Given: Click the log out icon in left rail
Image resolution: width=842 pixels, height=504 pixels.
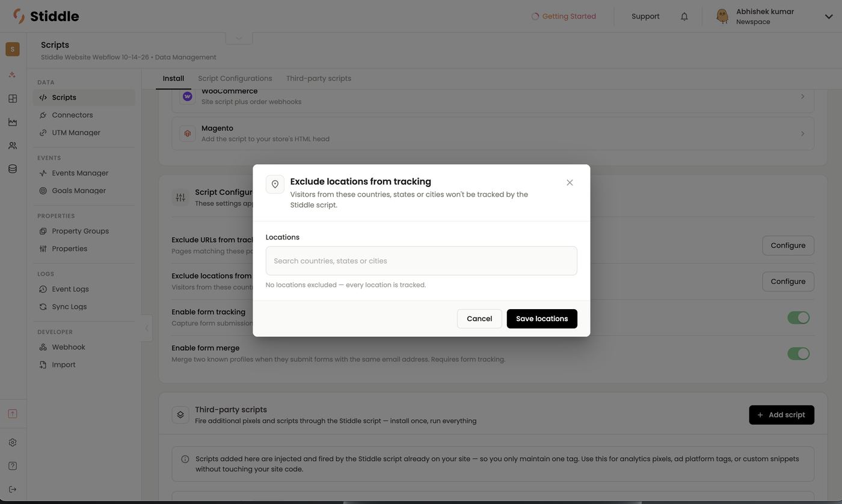Looking at the screenshot, I should point(13,490).
